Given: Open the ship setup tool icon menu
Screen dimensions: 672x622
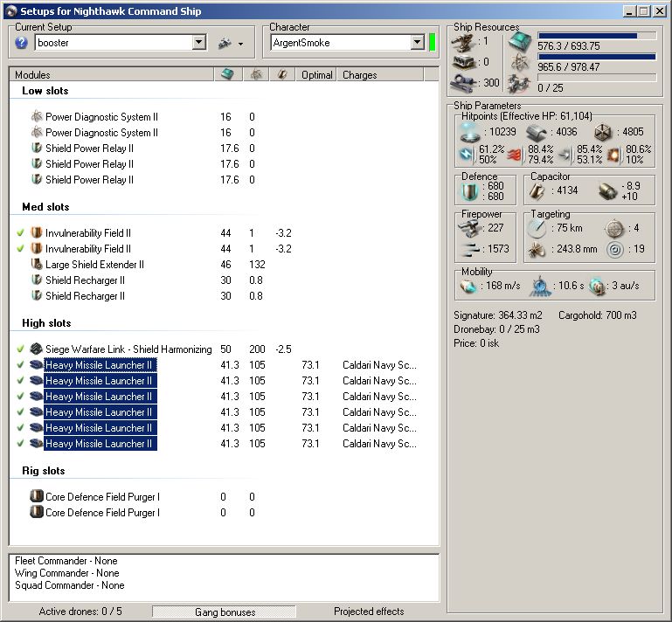Looking at the screenshot, I should tap(231, 43).
